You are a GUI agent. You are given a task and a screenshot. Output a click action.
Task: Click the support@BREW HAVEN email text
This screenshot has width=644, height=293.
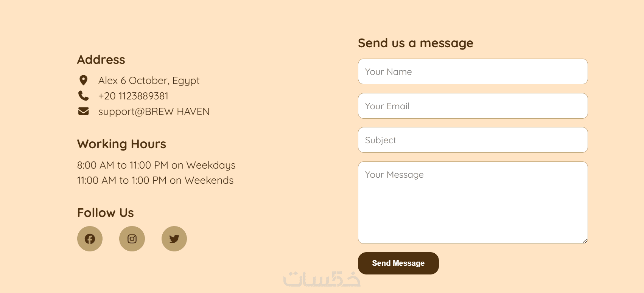tap(154, 112)
